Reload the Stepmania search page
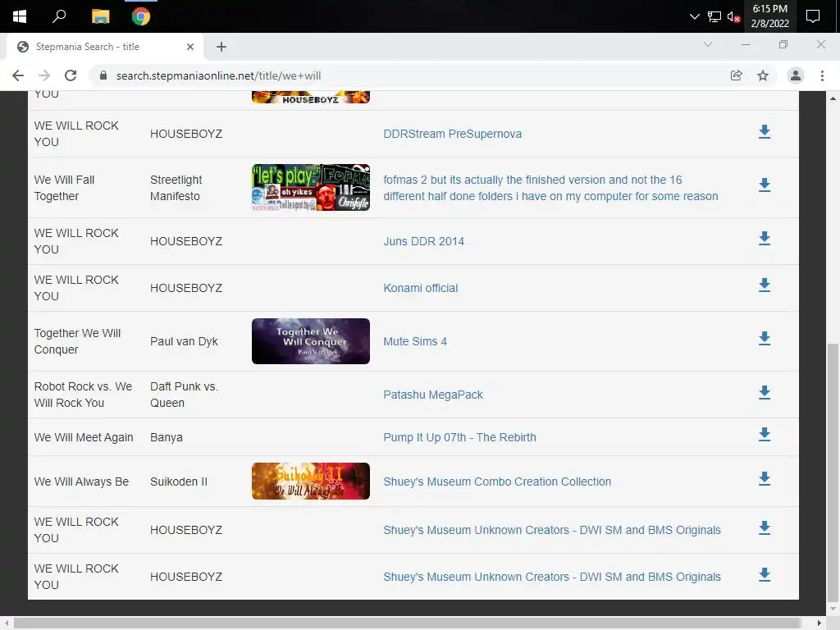The height and width of the screenshot is (630, 840). coord(71,75)
